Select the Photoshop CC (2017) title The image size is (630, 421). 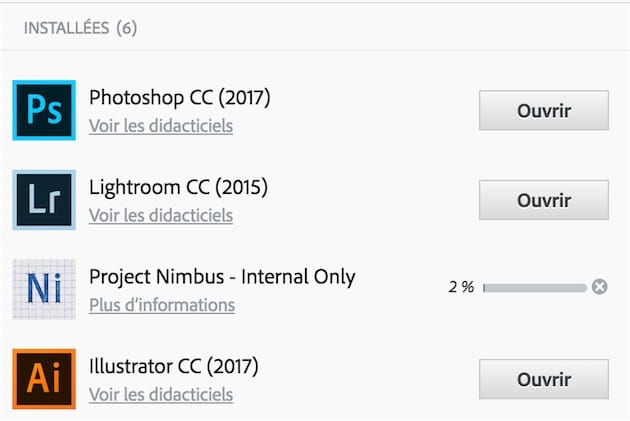click(180, 98)
